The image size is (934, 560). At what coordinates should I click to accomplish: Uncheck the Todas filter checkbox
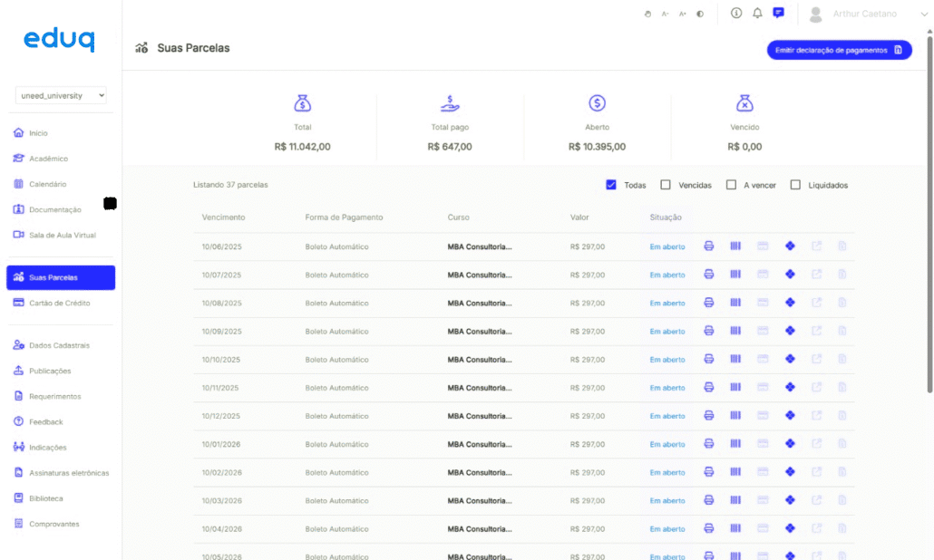click(611, 185)
